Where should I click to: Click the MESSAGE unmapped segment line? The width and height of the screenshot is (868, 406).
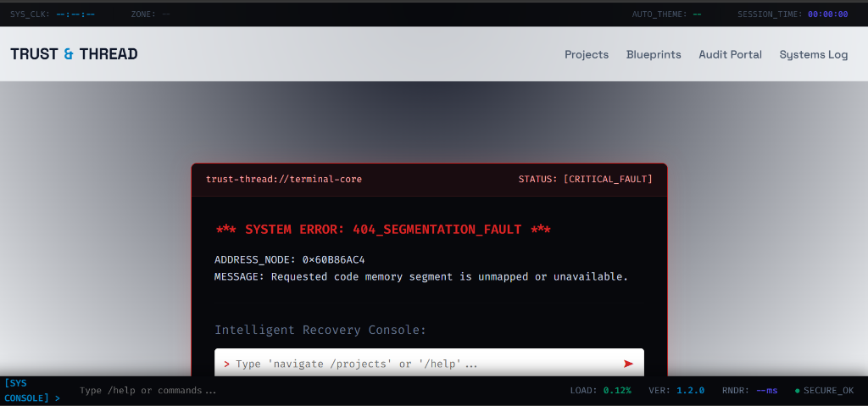pos(421,276)
